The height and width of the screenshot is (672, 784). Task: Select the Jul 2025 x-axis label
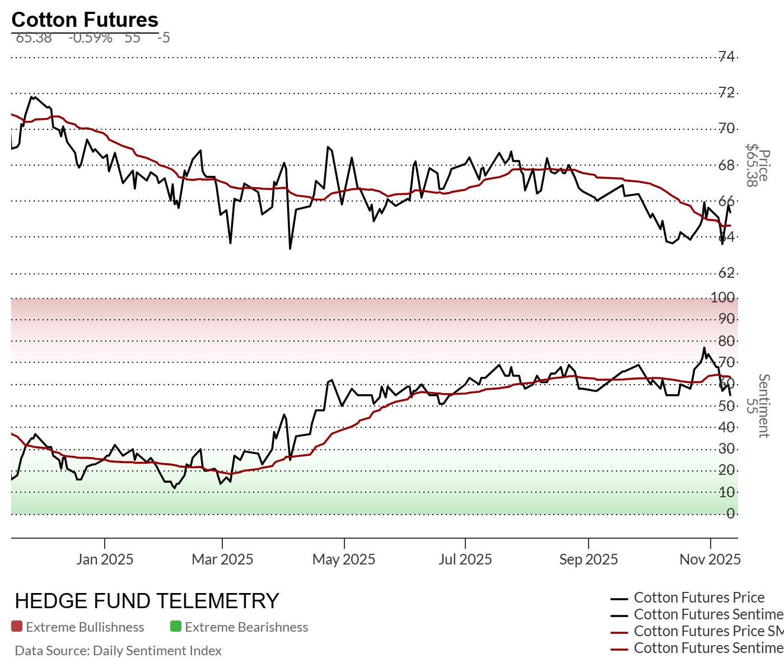coord(465,559)
